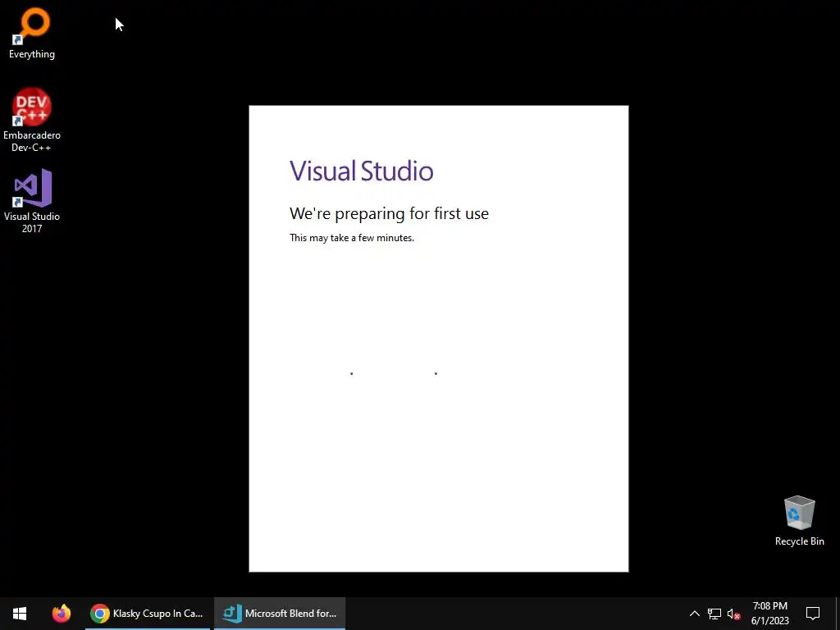Click the muted volume tray icon

(x=733, y=614)
